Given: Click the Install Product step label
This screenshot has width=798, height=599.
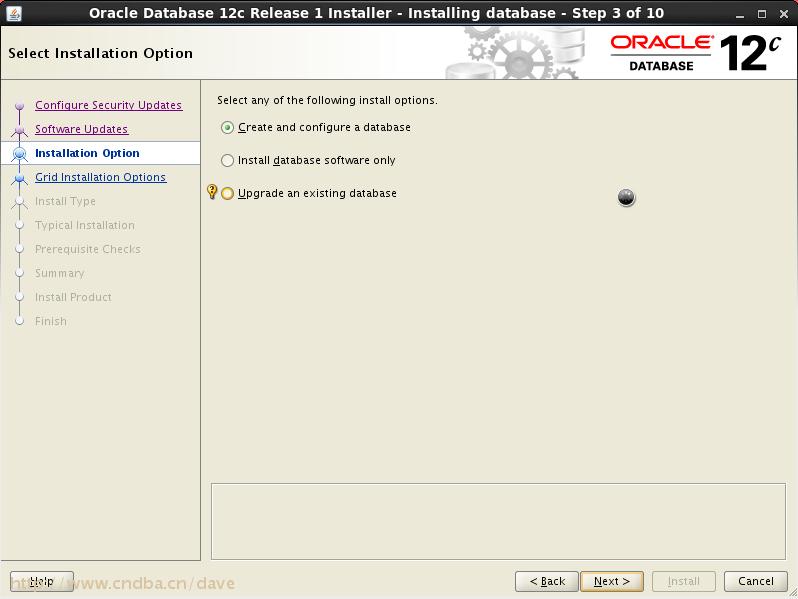Looking at the screenshot, I should click(x=73, y=297).
